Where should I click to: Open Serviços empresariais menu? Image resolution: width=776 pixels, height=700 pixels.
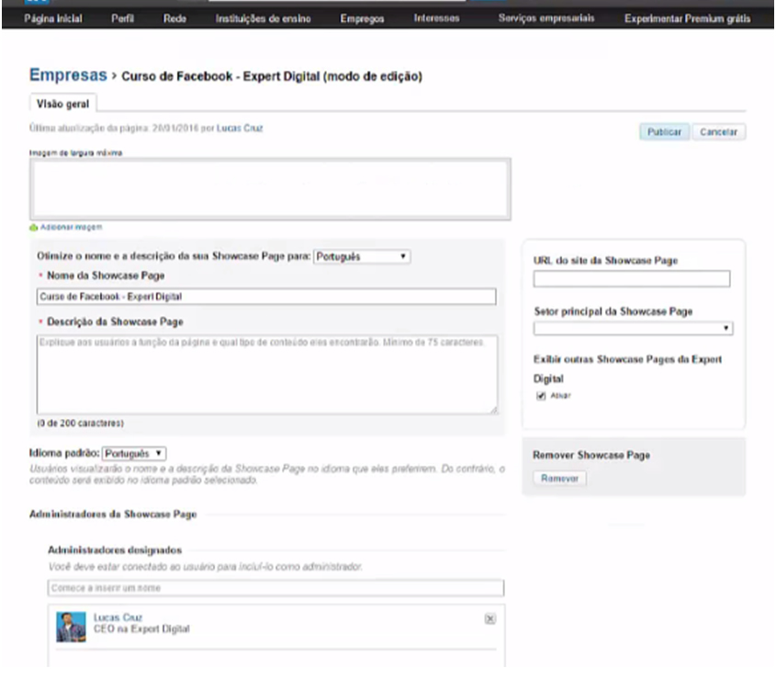(546, 18)
